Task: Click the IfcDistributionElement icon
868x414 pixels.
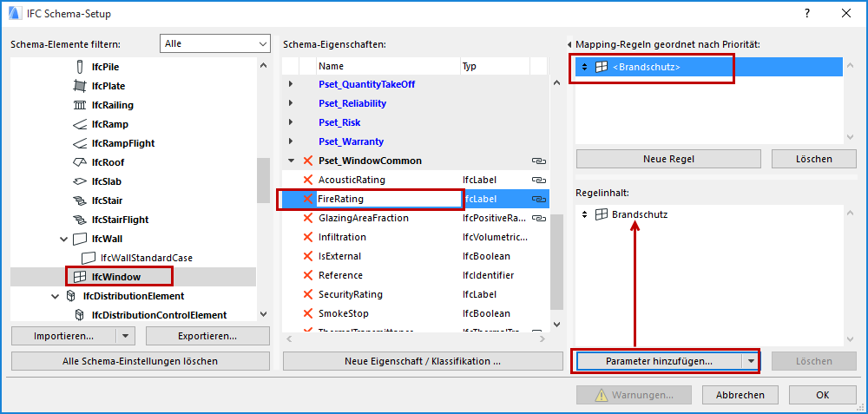Action: 70,296
